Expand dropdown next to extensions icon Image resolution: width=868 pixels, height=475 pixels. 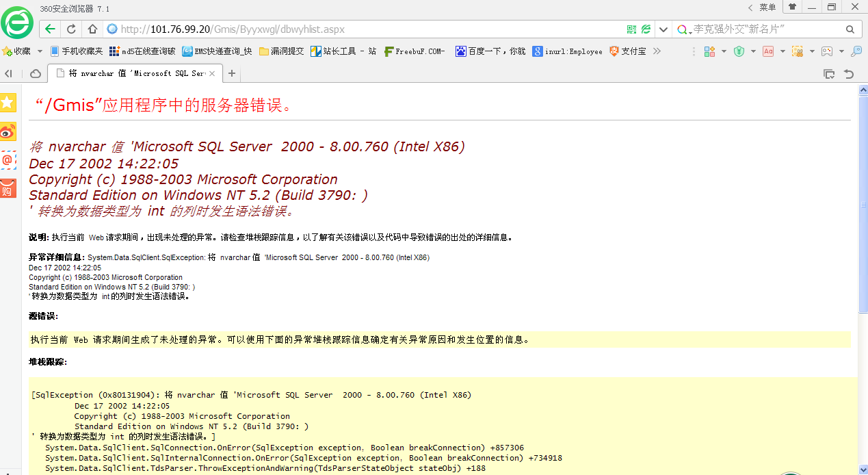coord(724,51)
